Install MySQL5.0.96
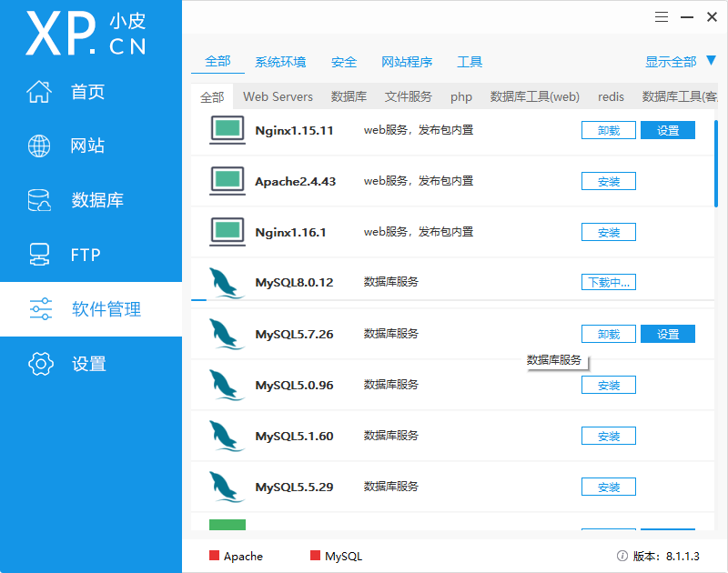 point(609,385)
